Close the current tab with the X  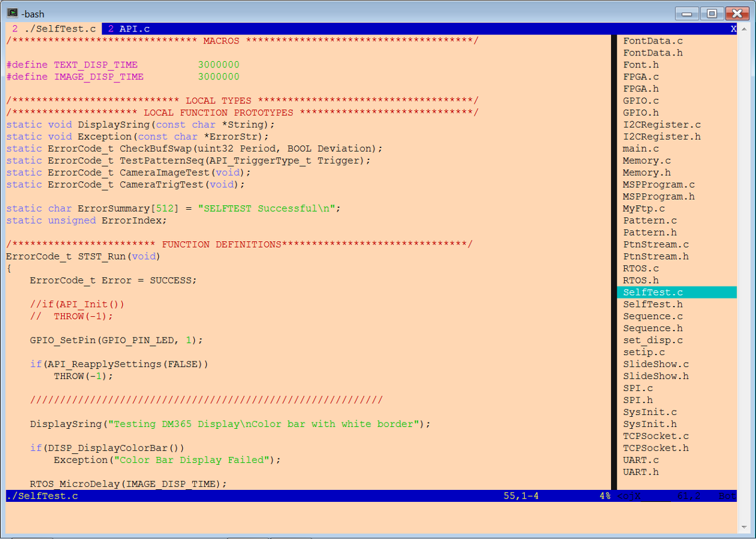click(733, 28)
